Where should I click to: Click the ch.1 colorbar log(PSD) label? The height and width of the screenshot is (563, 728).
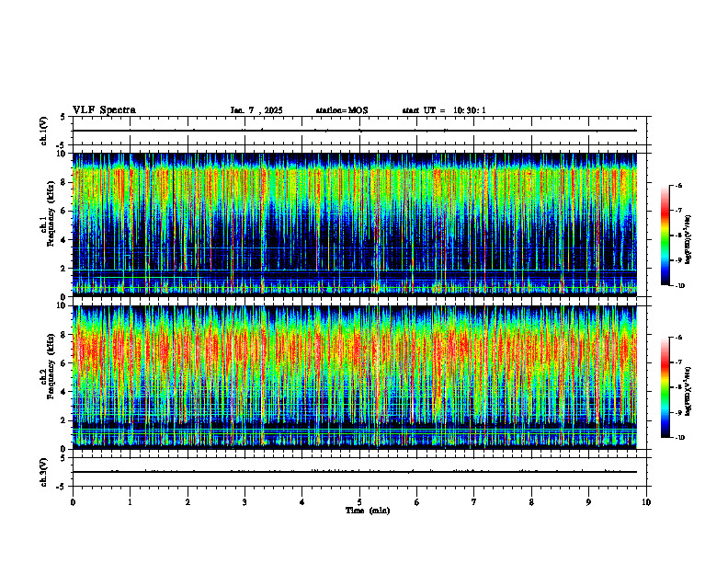[688, 239]
